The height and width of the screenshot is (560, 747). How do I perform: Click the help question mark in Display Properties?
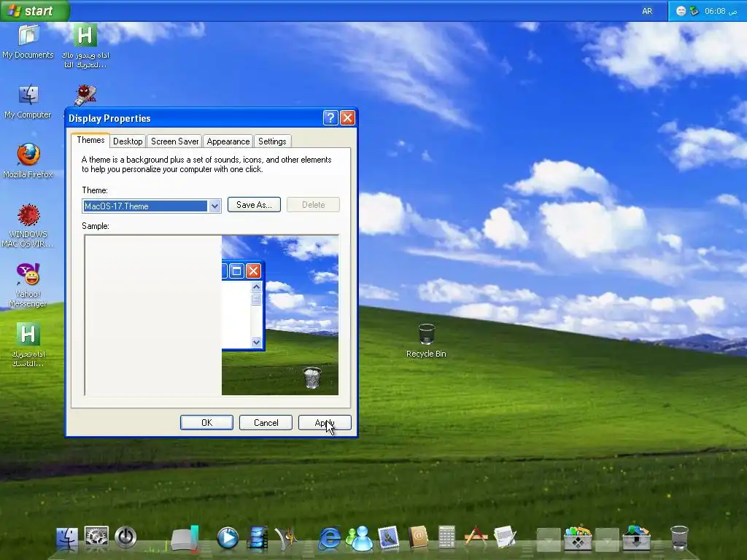(x=330, y=117)
